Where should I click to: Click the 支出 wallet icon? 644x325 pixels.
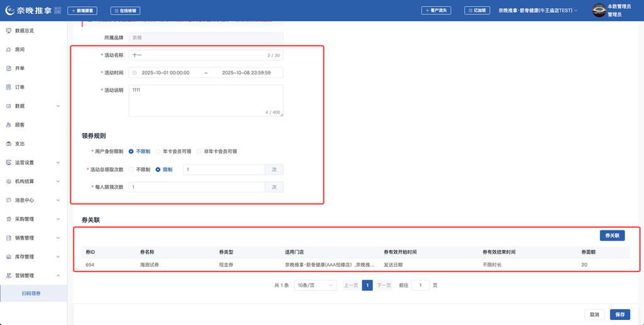pyautogui.click(x=9, y=144)
